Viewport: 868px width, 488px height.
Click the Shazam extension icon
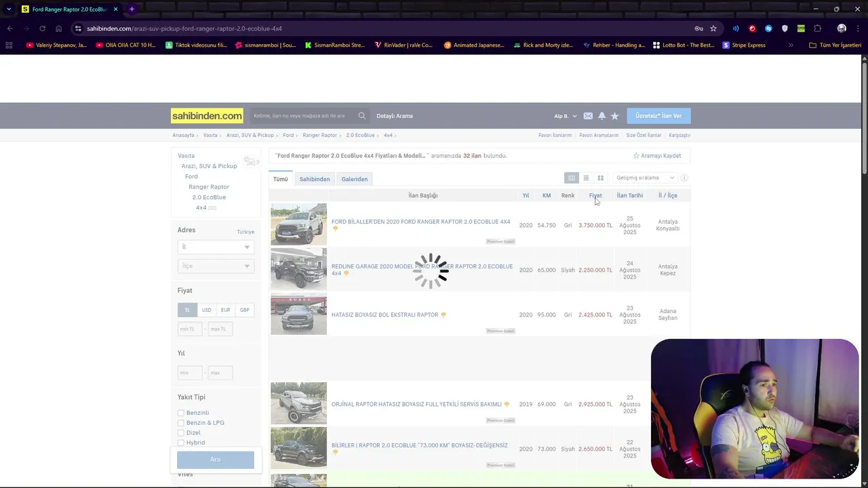click(768, 28)
